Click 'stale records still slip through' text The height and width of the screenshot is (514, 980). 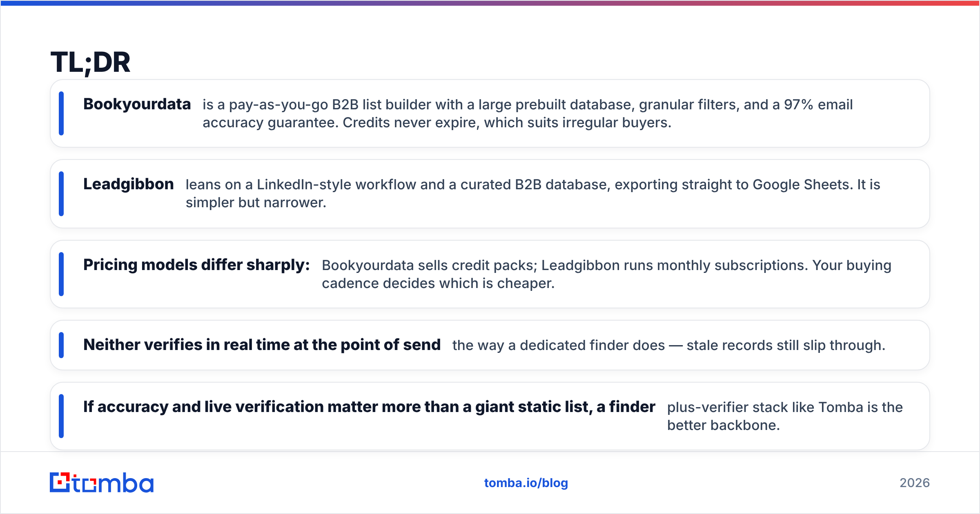(x=786, y=345)
